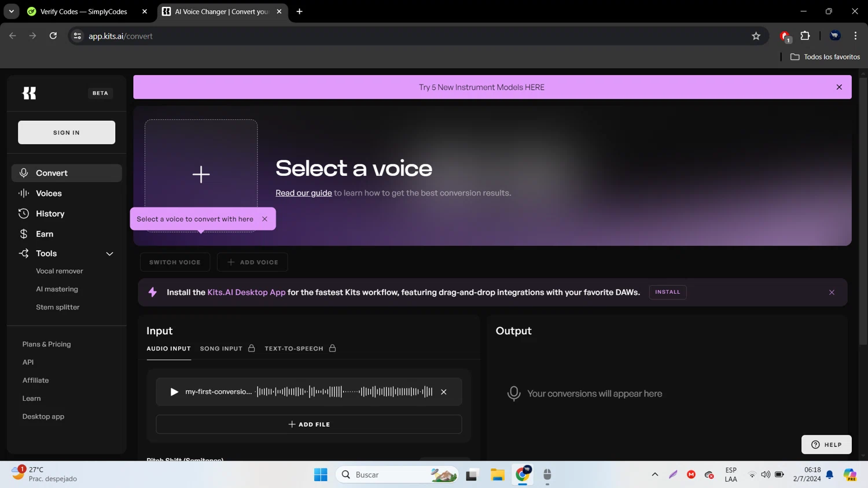This screenshot has width=868, height=488.
Task: Click the Kits.AI Desktop App link
Action: [x=247, y=293]
